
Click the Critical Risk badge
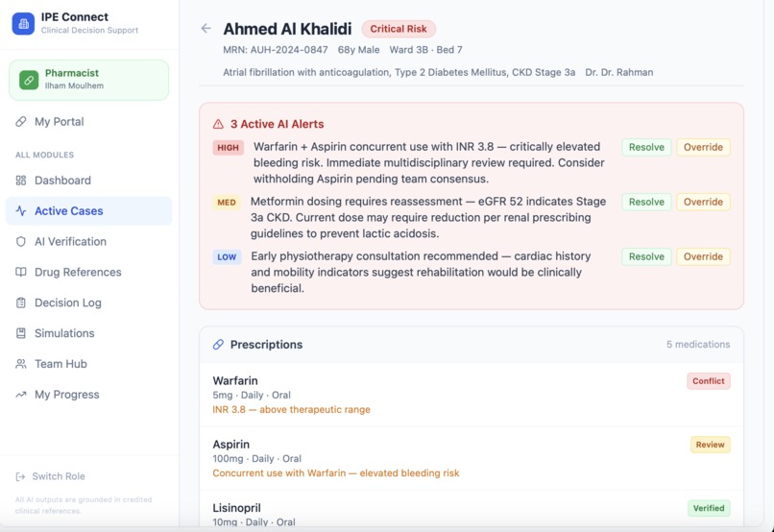pyautogui.click(x=399, y=29)
